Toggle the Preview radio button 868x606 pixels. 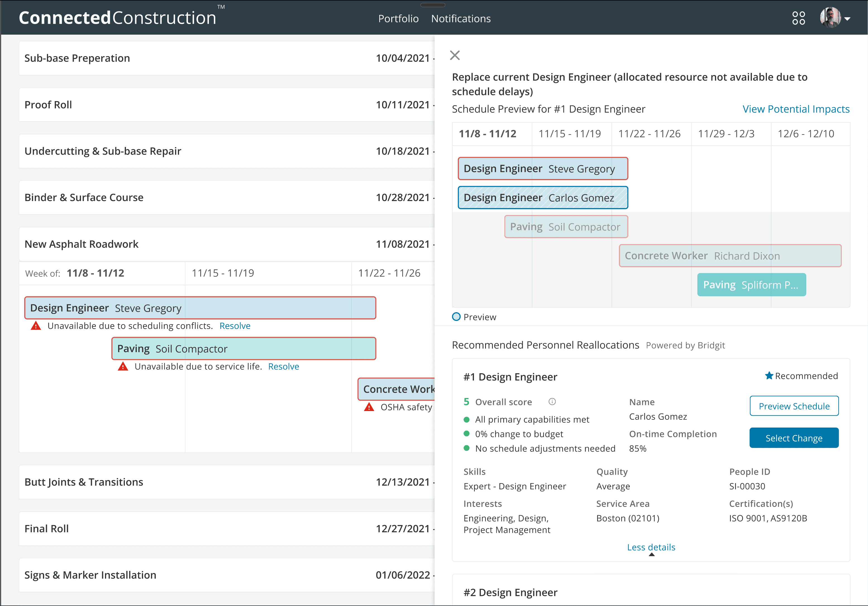456,317
